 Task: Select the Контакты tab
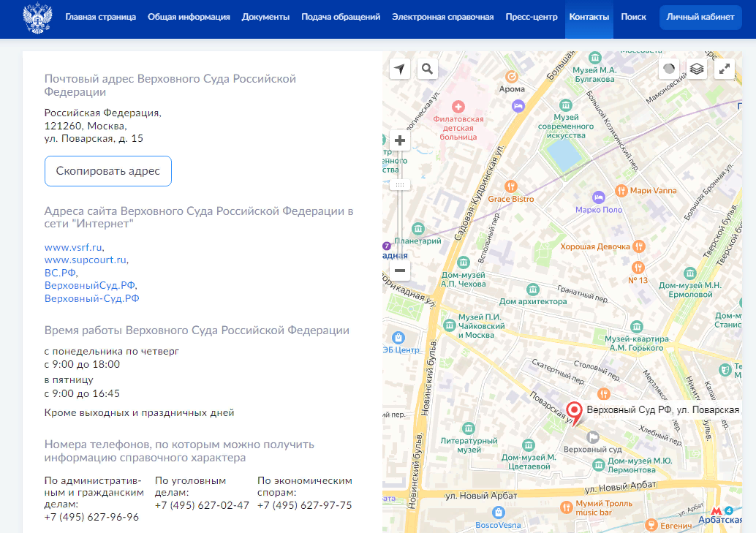(589, 19)
